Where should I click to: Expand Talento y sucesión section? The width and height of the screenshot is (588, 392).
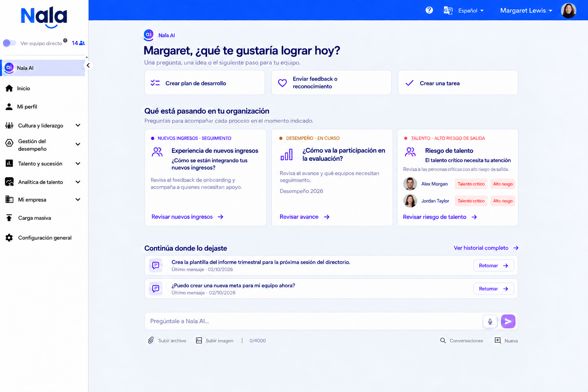[78, 163]
